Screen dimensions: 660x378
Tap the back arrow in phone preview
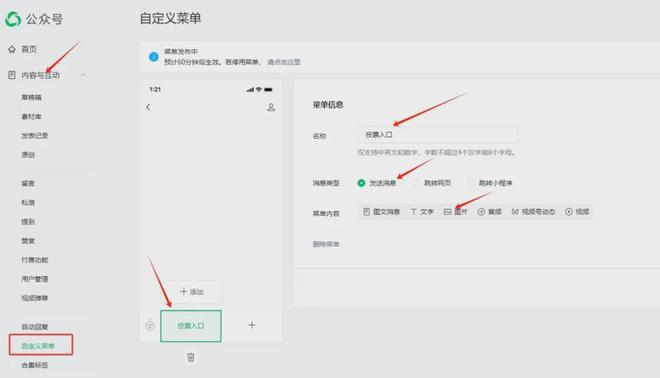pos(148,107)
